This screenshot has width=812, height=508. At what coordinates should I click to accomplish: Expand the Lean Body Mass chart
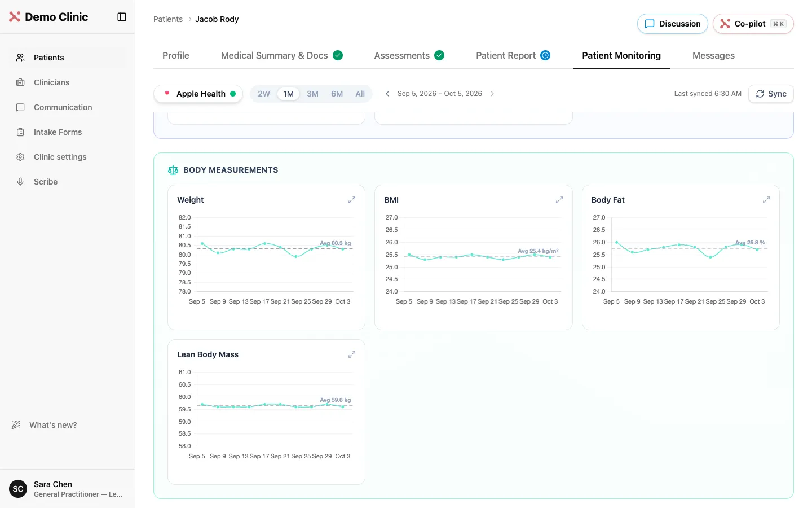[352, 354]
